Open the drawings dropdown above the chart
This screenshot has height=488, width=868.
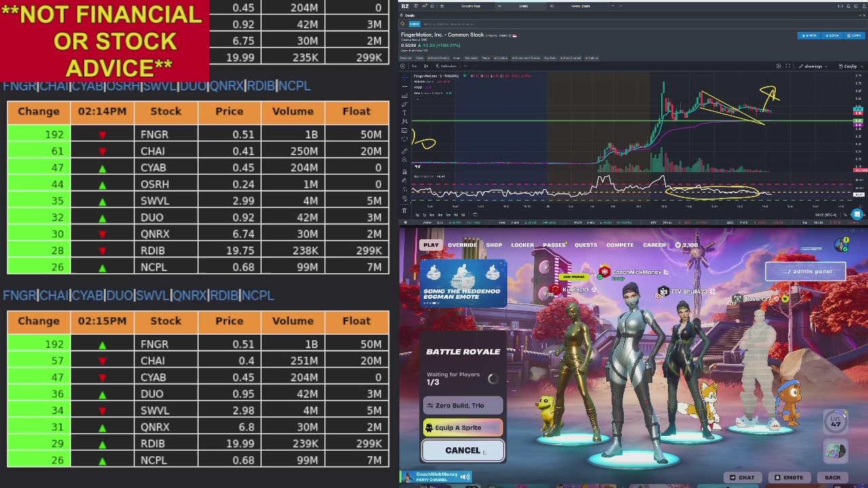[812, 66]
